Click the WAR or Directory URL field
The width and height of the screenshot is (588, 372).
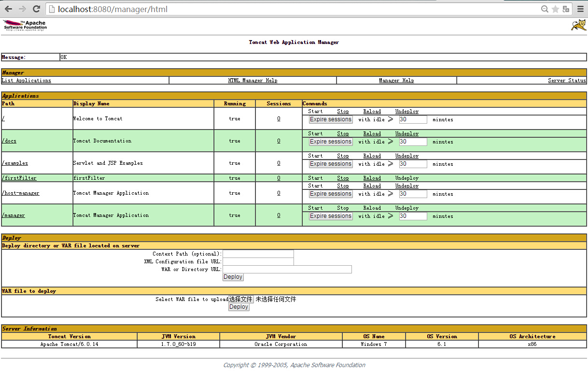point(287,269)
